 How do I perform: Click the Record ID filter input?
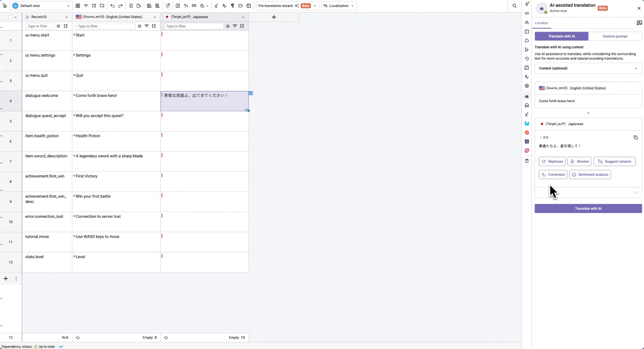click(39, 26)
